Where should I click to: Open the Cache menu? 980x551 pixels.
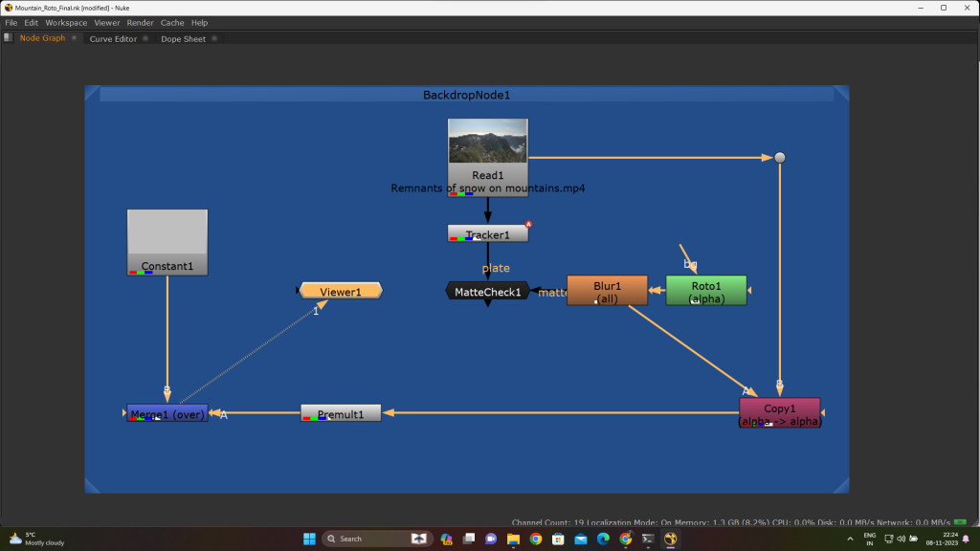(172, 23)
